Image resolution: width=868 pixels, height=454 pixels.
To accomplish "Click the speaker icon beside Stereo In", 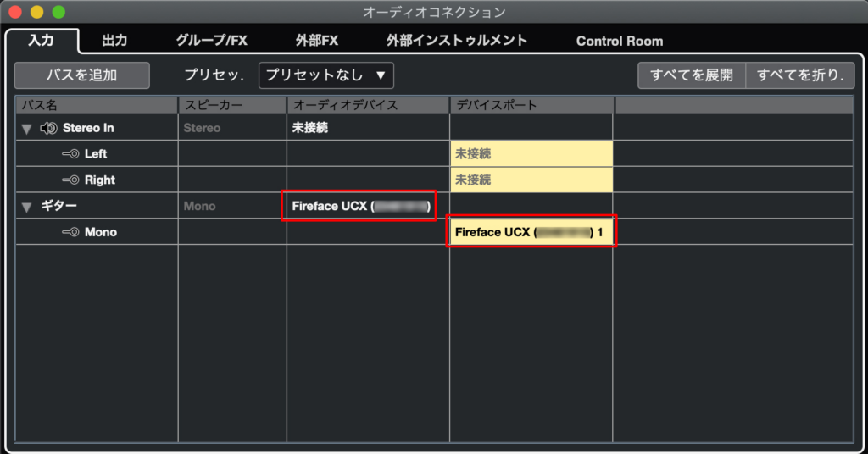I will [48, 128].
